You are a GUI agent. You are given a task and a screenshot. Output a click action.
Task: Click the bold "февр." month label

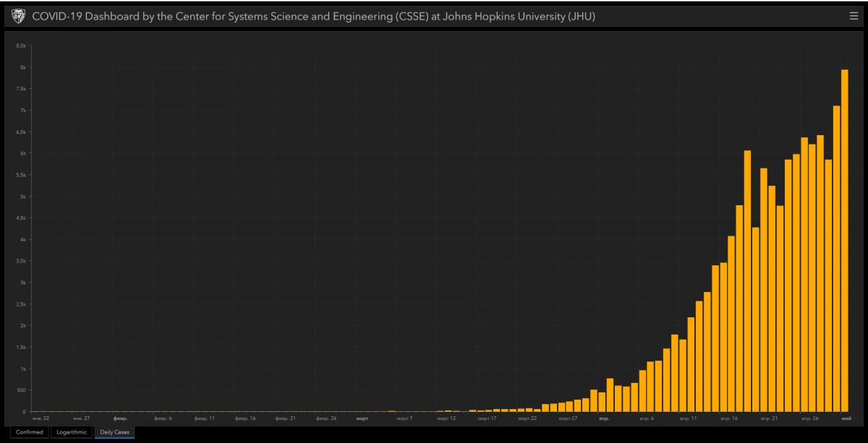point(120,418)
